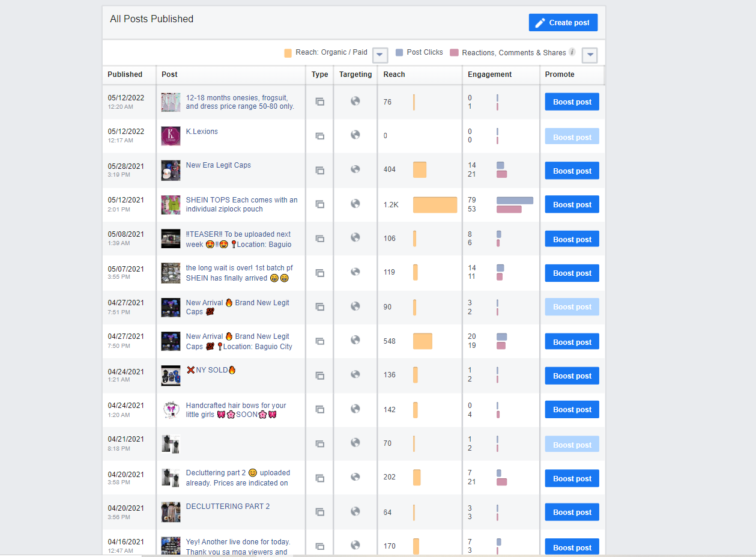Boost the NY SOLD post
Image resolution: width=756 pixels, height=557 pixels.
(x=572, y=376)
